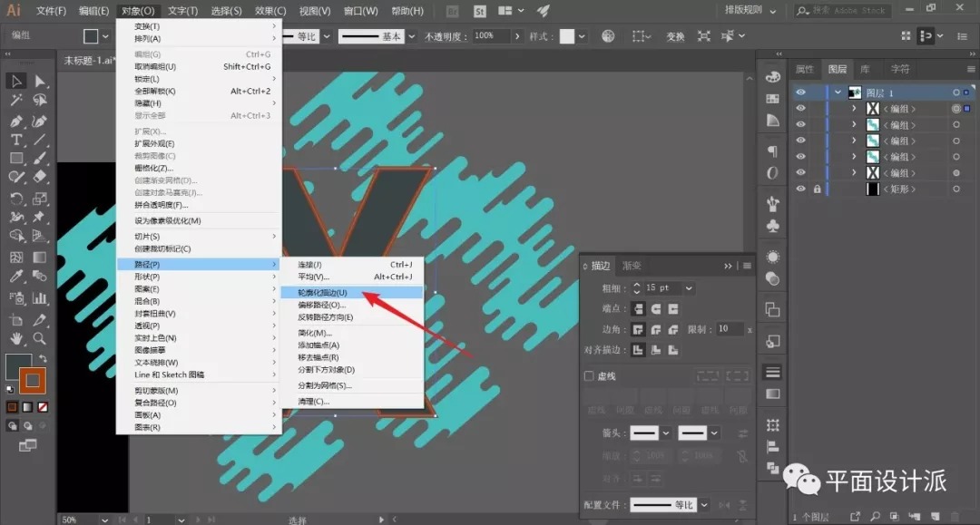Click the GPU performance rocket icon

(x=544, y=11)
